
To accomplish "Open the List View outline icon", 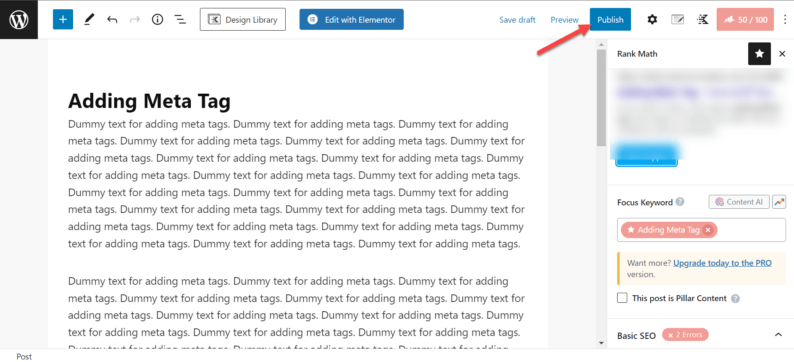I will [180, 20].
